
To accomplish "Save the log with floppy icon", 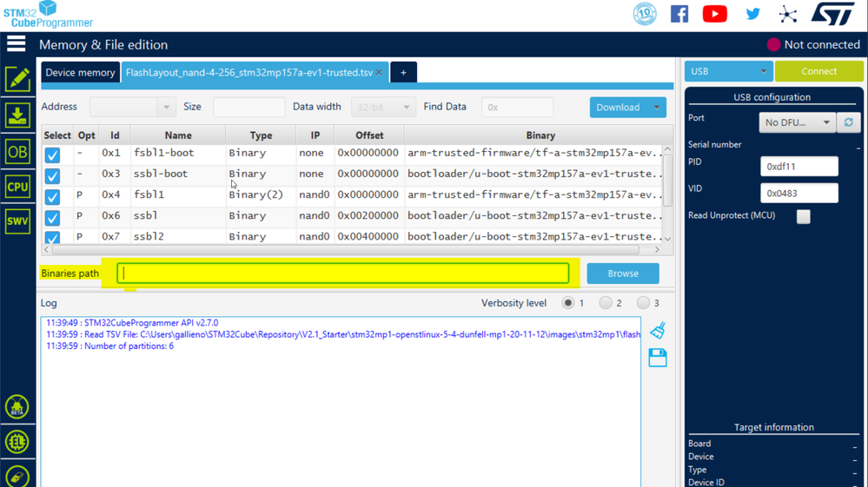I will click(658, 358).
